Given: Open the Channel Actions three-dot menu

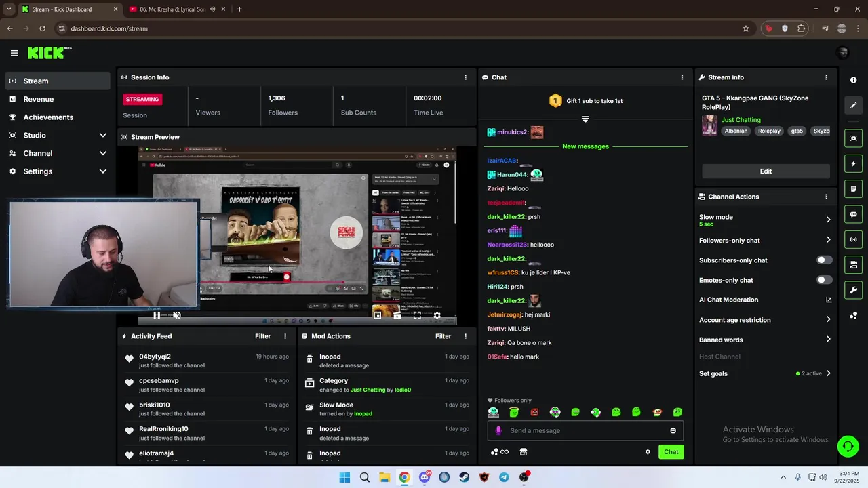Looking at the screenshot, I should coord(826,197).
